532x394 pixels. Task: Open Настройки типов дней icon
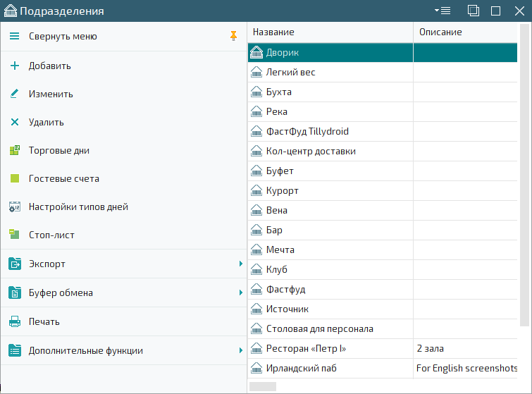tap(14, 207)
